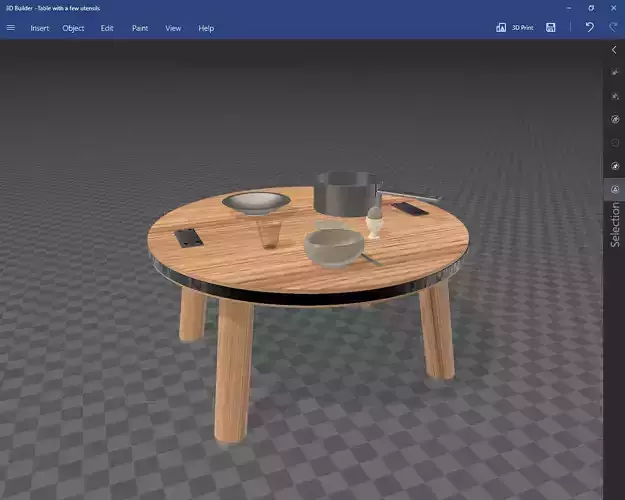The height and width of the screenshot is (500, 625).
Task: Close the 3D Builder window
Action: (613, 8)
